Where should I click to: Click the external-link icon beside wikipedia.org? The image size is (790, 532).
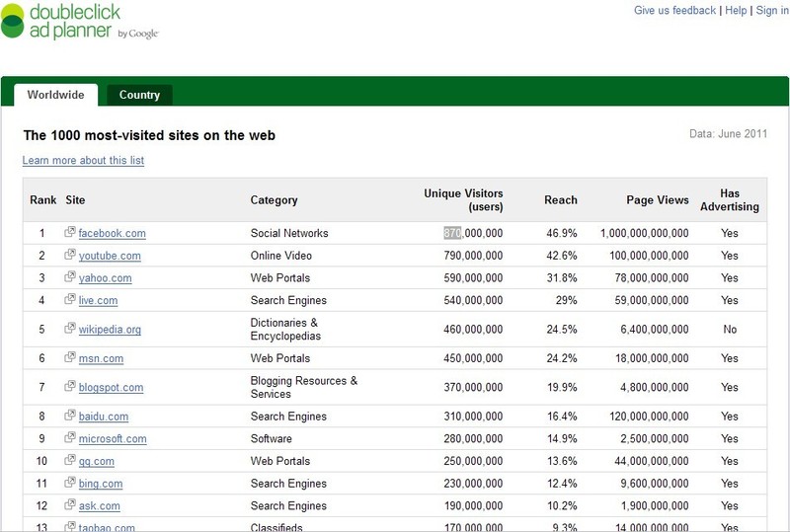pos(70,330)
